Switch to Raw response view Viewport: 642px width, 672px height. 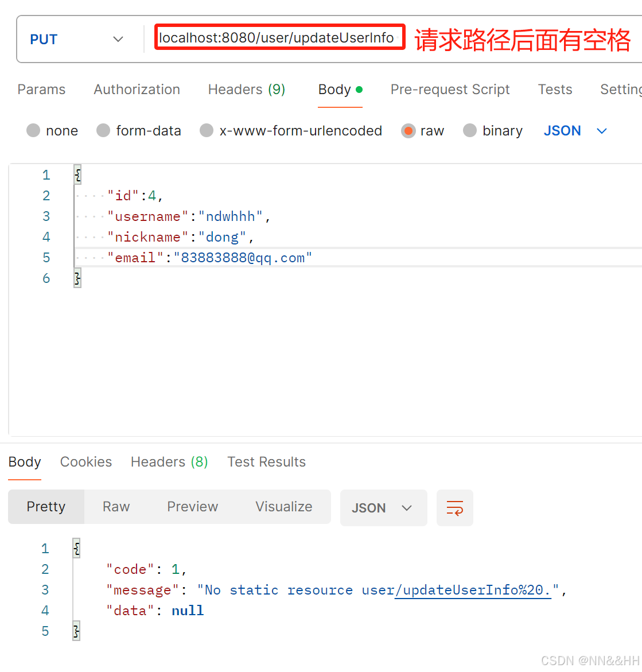tap(116, 507)
